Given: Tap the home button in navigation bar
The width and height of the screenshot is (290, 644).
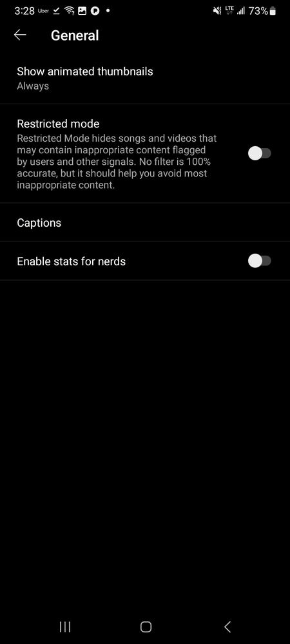Looking at the screenshot, I should tap(146, 627).
